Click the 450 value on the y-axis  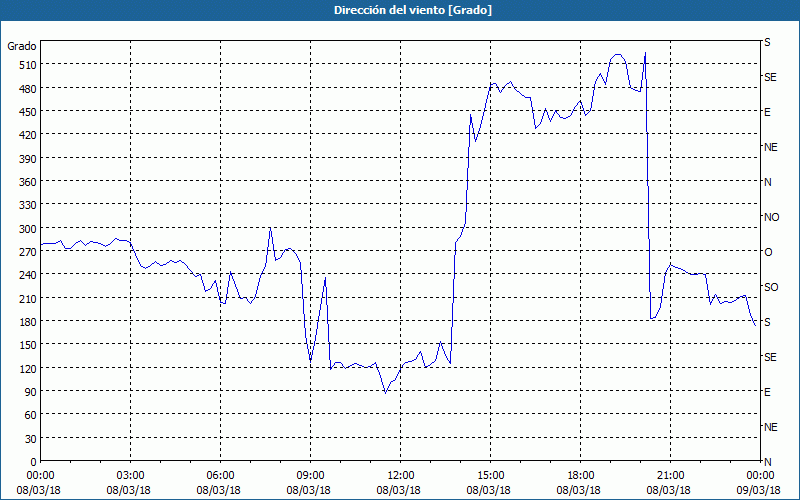28,112
